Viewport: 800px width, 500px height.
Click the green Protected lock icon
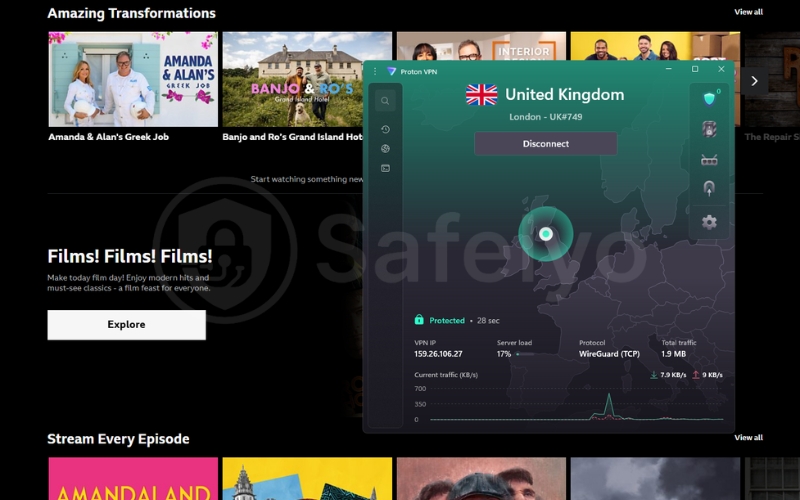click(x=419, y=320)
